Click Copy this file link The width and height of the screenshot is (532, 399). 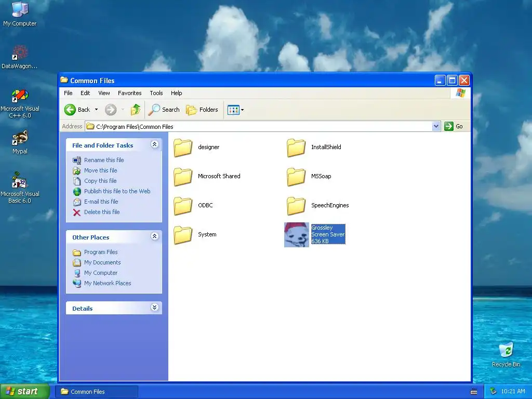pyautogui.click(x=100, y=181)
